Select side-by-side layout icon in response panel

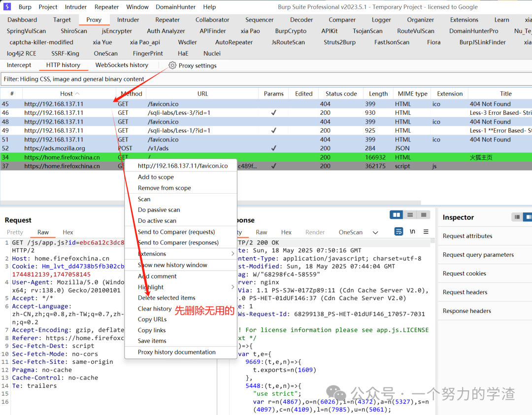tap(396, 214)
